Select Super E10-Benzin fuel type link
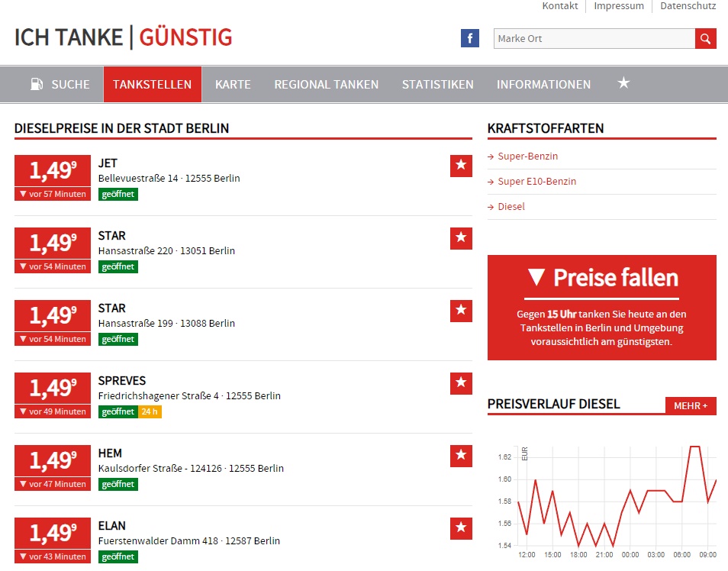 (536, 181)
